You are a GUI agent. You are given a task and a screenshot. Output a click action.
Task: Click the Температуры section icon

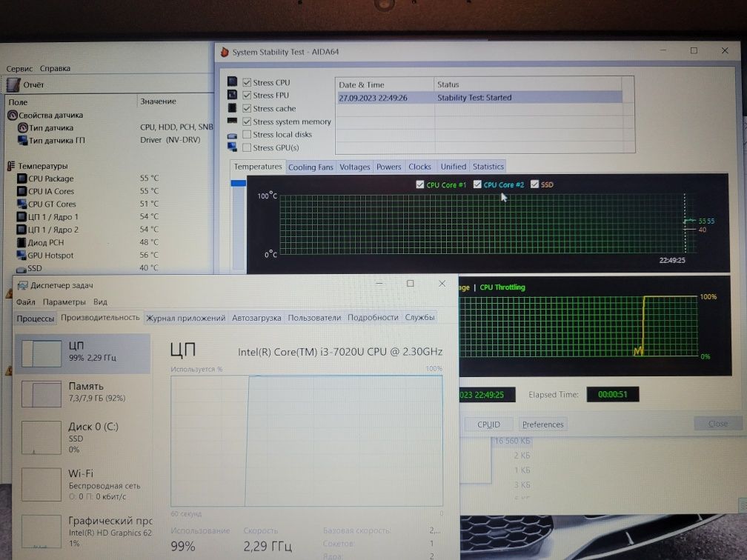[11, 166]
